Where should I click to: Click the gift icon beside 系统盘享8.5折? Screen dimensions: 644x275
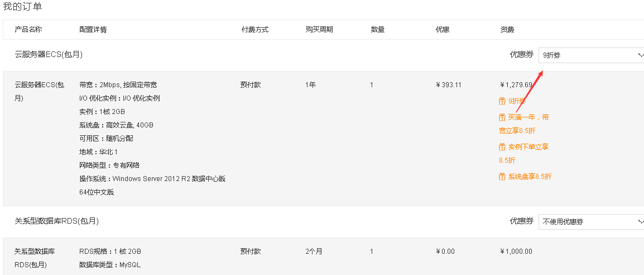coord(502,176)
